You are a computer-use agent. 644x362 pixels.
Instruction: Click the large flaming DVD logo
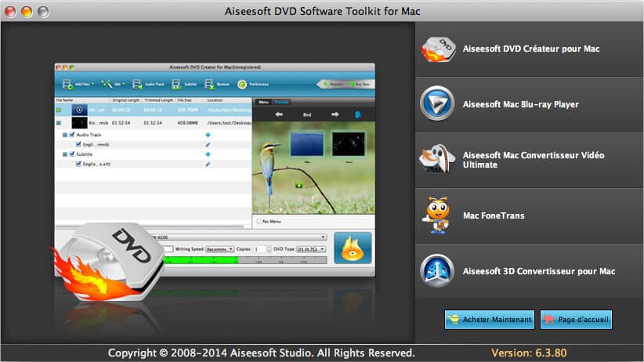tap(107, 263)
